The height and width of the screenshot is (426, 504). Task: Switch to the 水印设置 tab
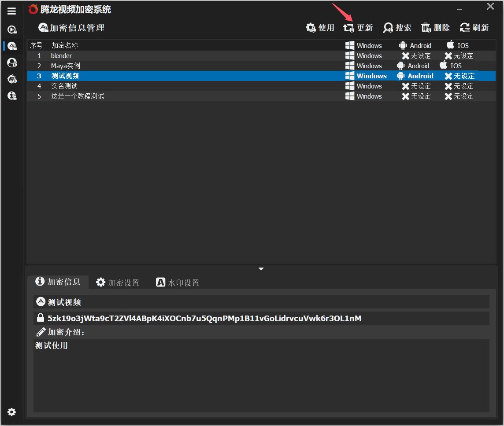coord(178,283)
